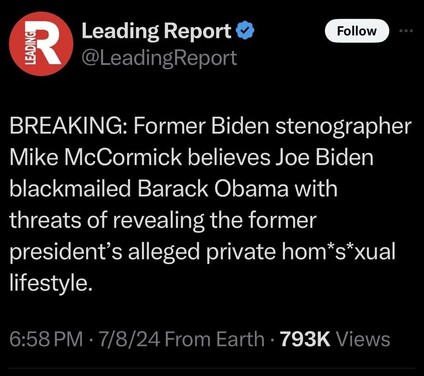Open the Leading Report red profile avatar
424x376 pixels.
click(41, 44)
